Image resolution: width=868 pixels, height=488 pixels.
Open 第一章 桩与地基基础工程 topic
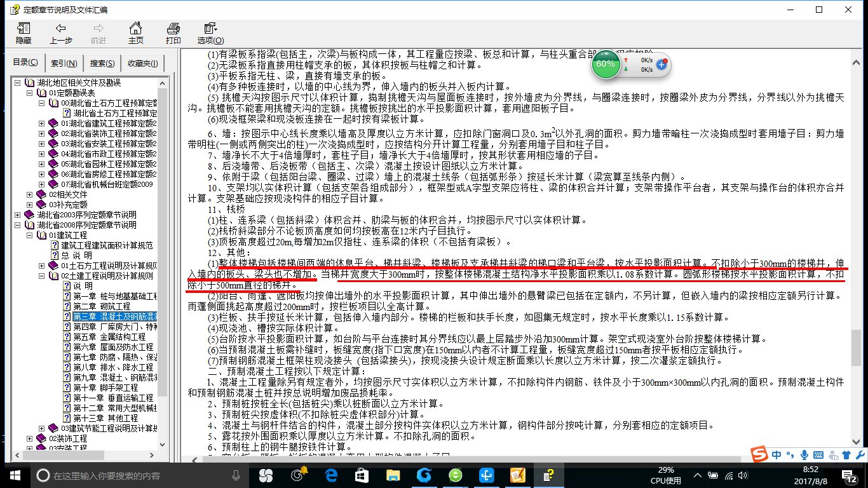click(x=114, y=296)
